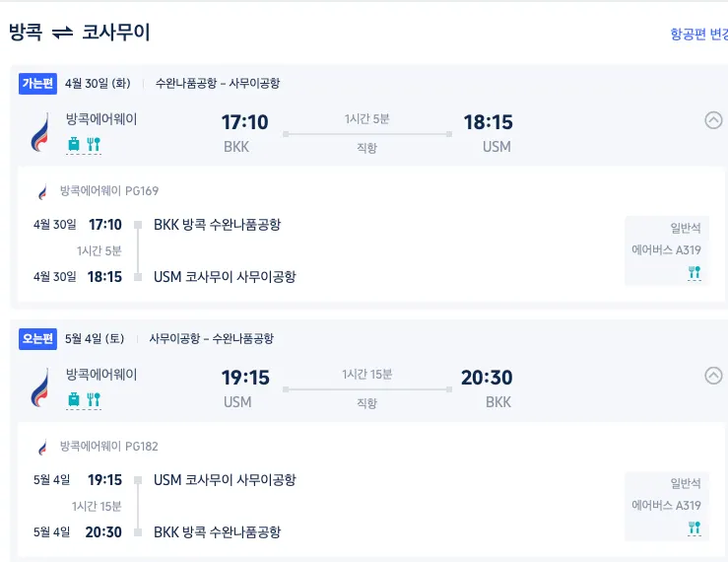Click the meal icon on the return flight summary
This screenshot has width=728, height=562.
tap(95, 400)
